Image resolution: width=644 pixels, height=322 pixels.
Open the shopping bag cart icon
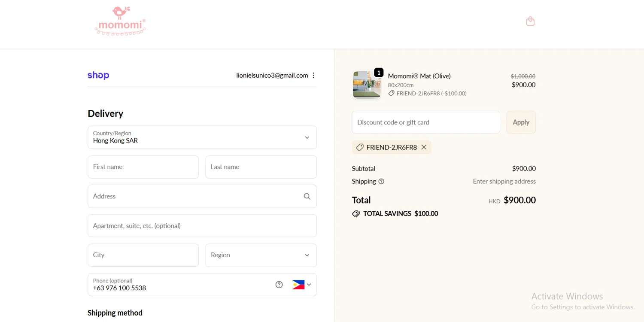[x=530, y=21]
